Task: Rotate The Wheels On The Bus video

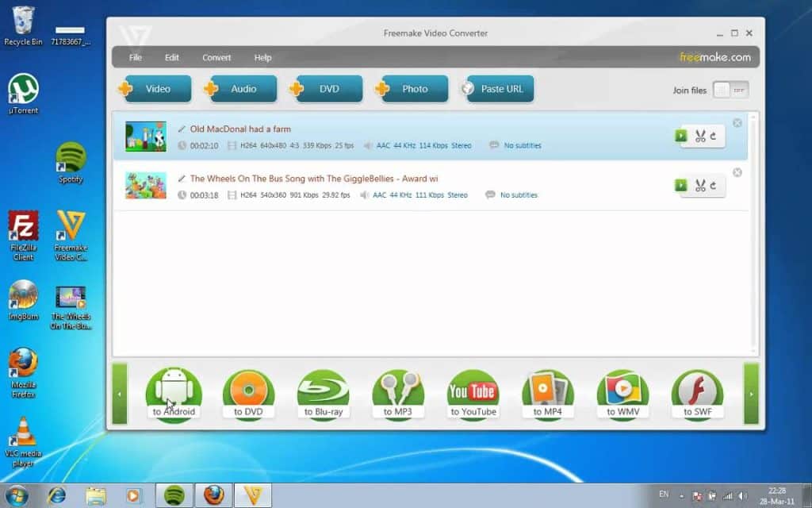Action: point(714,186)
